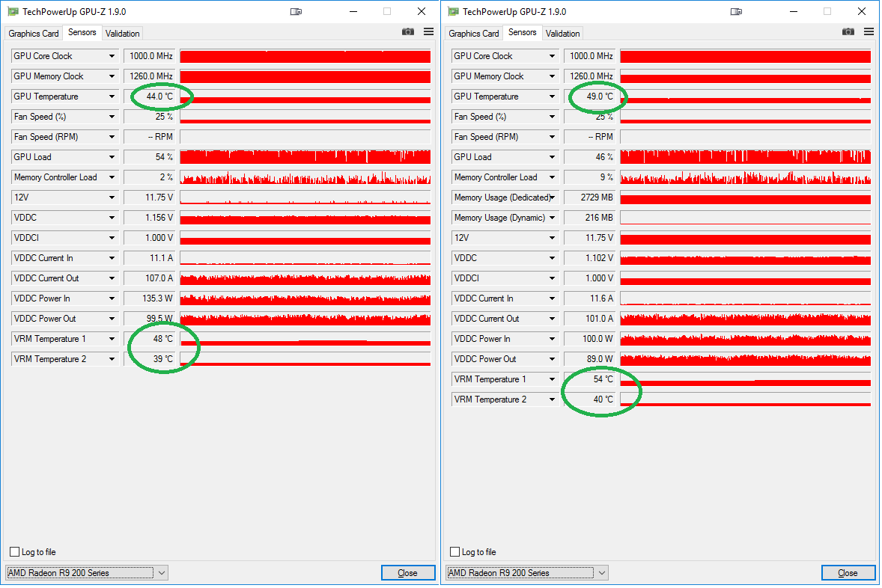Click 44.0 °C GPU temperature value, left window
Viewport: 882px width, 588px height.
[x=159, y=97]
